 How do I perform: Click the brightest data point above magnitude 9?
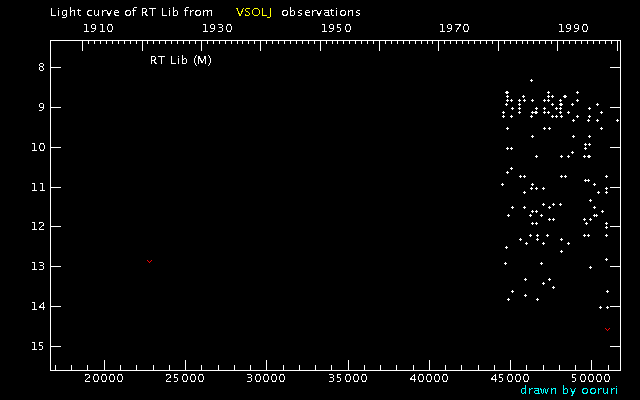tap(531, 80)
